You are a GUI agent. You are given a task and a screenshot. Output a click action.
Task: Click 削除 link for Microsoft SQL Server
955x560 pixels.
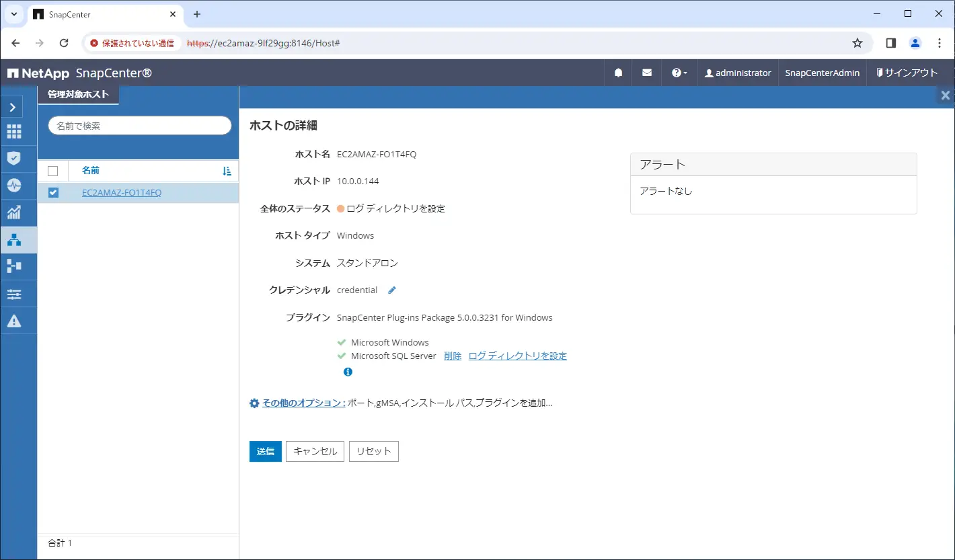(453, 356)
